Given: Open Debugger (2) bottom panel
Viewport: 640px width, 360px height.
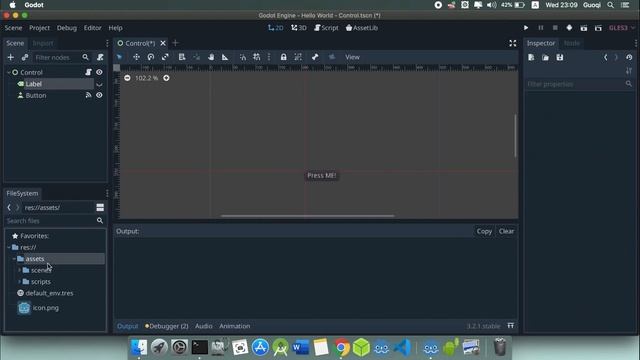Looking at the screenshot, I should 167,326.
